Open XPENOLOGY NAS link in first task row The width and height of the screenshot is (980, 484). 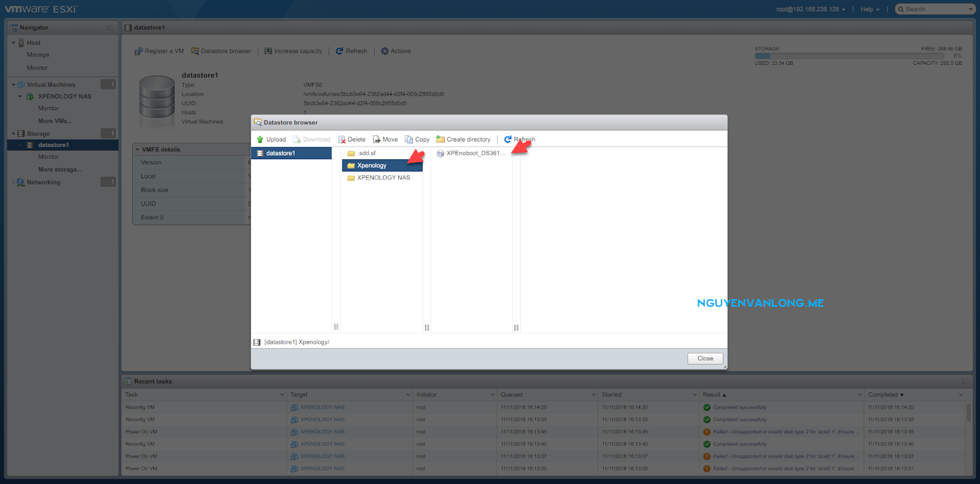pos(322,407)
